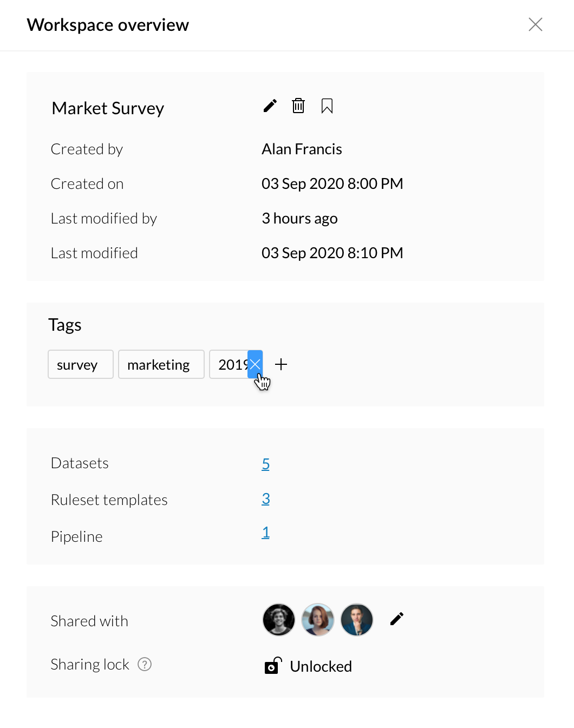Click the third shared user avatar
Viewport: 574px width, 728px height.
pyautogui.click(x=357, y=620)
